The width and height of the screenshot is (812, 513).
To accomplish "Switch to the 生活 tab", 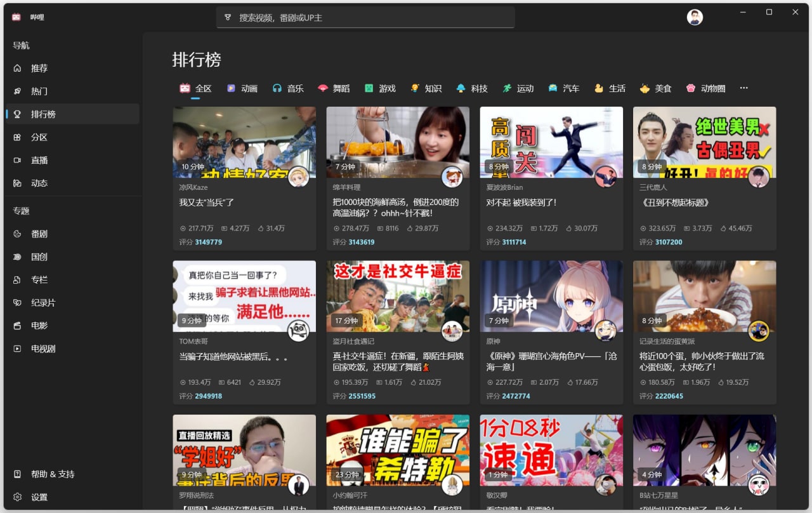I will pyautogui.click(x=610, y=88).
